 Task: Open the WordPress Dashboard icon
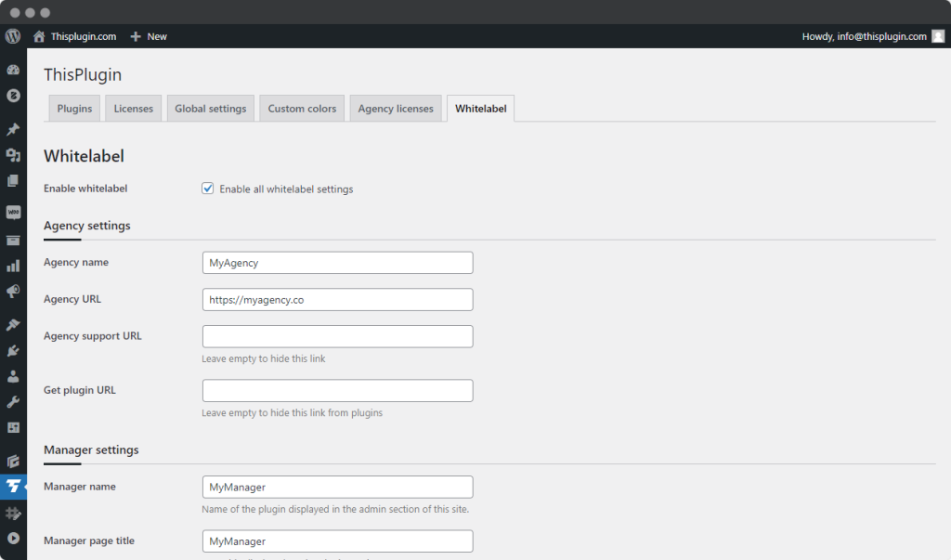[13, 70]
